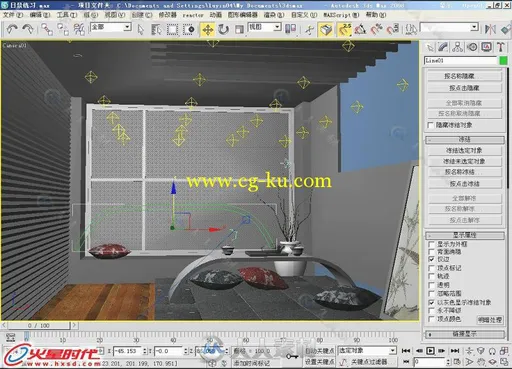Toggle the Spinner Snap icon
The image size is (512, 369).
(393, 30)
